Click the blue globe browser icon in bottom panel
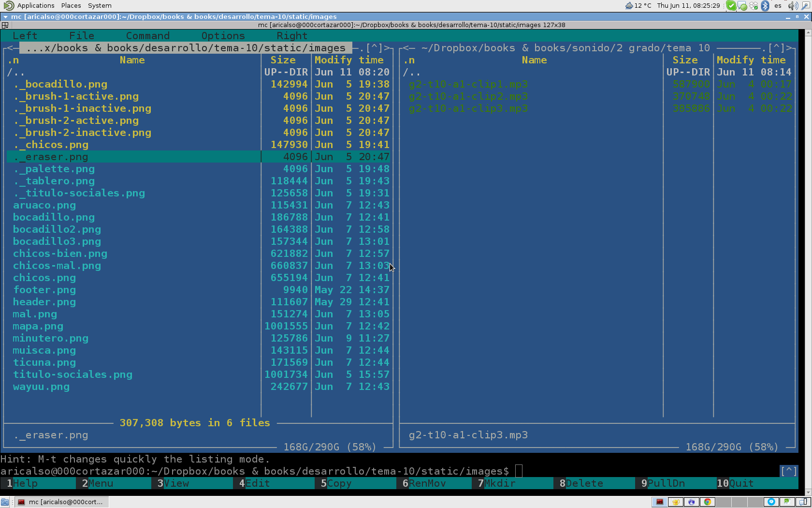The height and width of the screenshot is (508, 812). point(691,502)
